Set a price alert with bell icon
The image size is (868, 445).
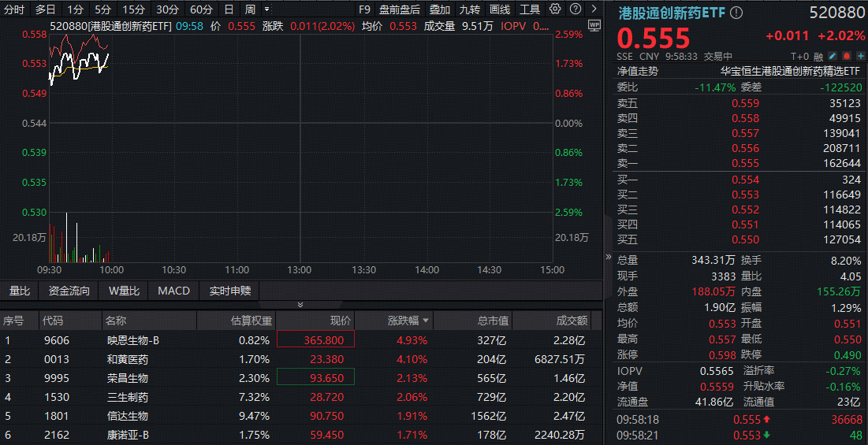tap(847, 57)
